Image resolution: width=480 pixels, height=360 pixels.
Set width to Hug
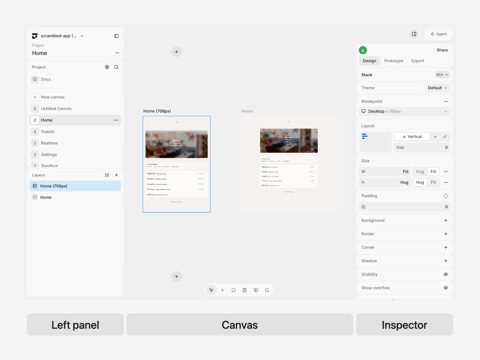click(420, 172)
